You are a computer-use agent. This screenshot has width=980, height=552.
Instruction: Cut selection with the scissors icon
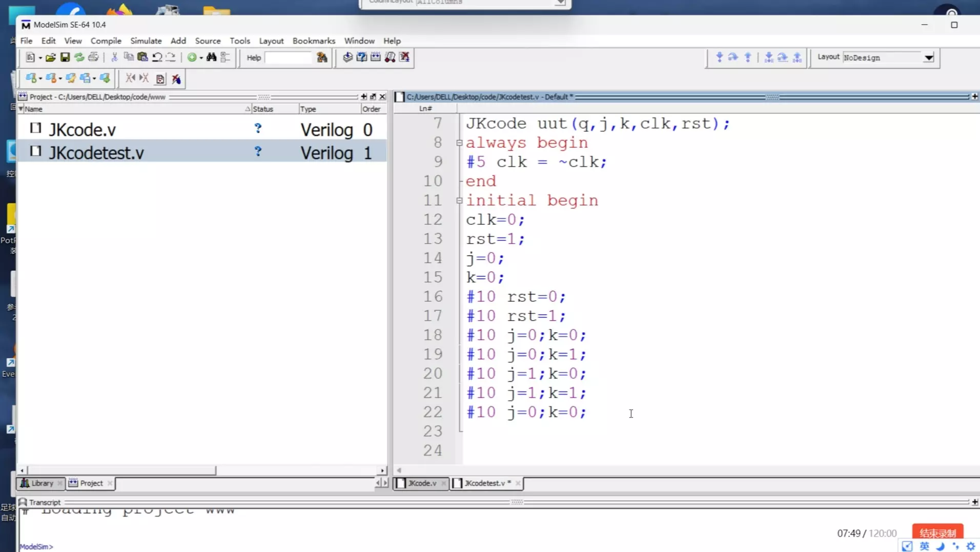tap(114, 57)
